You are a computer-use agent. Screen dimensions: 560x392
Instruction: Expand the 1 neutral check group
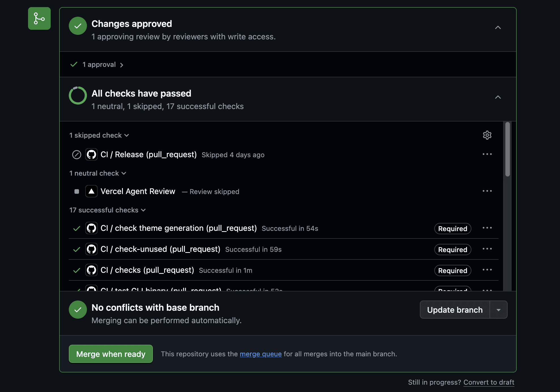coord(98,173)
